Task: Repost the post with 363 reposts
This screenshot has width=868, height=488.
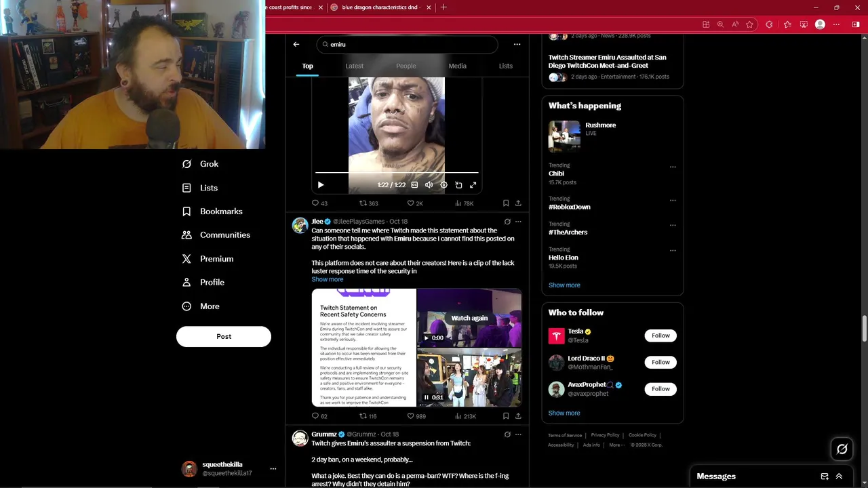Action: pos(368,203)
